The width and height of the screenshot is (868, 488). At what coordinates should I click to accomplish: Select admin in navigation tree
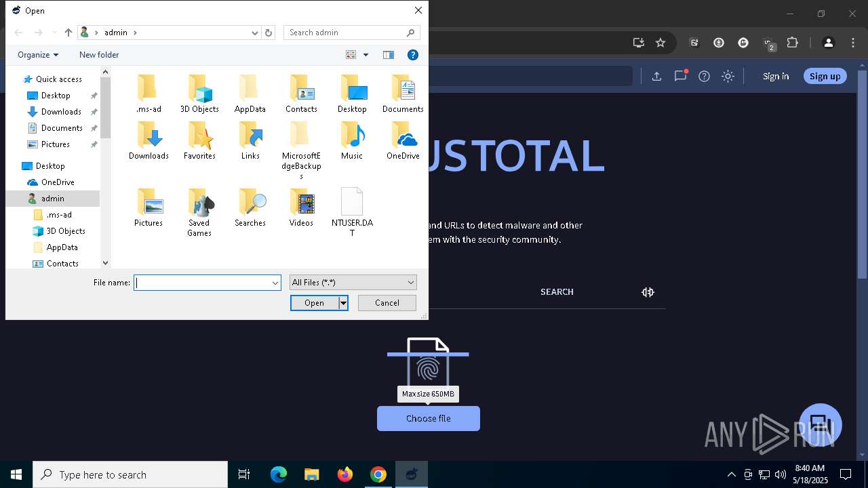[x=52, y=199]
